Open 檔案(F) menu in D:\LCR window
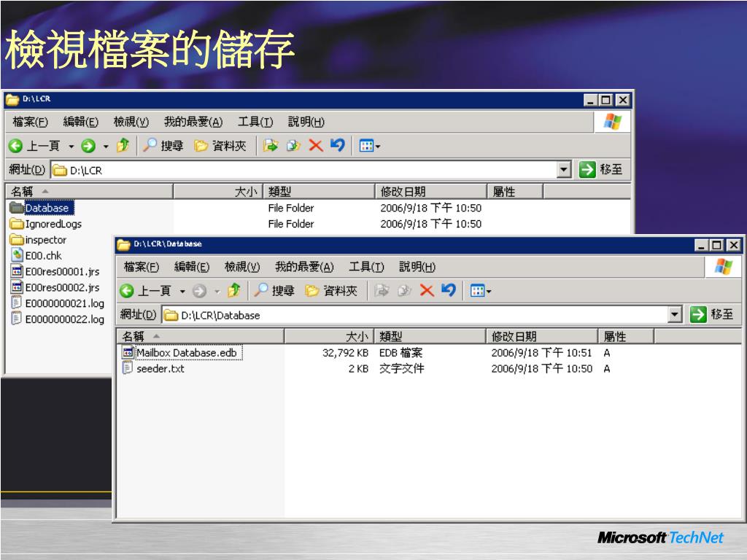This screenshot has height=560, width=747. (x=31, y=122)
